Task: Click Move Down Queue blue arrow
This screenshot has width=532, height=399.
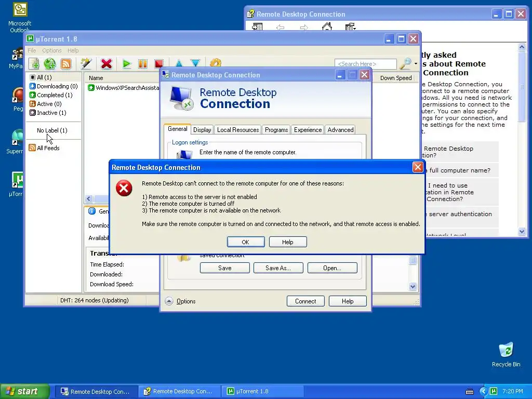Action: click(x=195, y=63)
